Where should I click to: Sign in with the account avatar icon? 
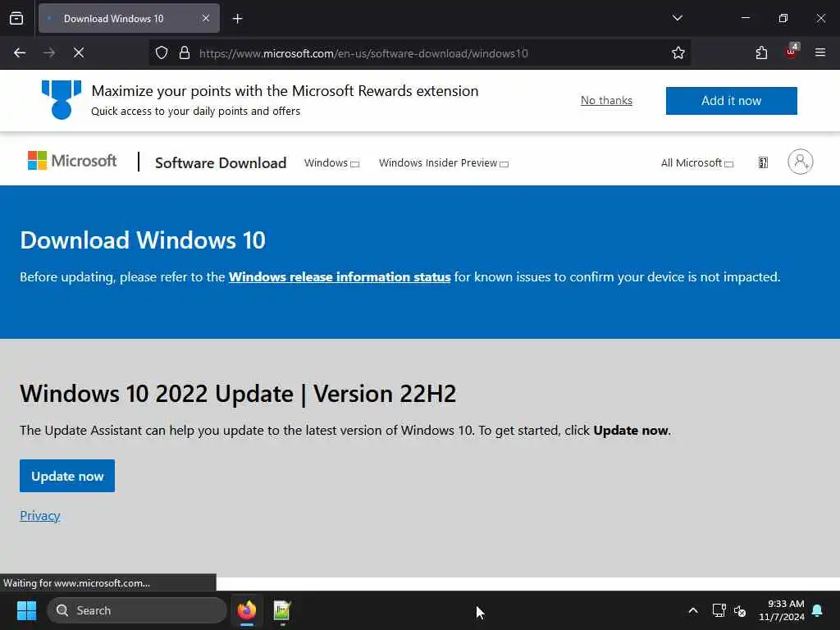click(x=801, y=162)
